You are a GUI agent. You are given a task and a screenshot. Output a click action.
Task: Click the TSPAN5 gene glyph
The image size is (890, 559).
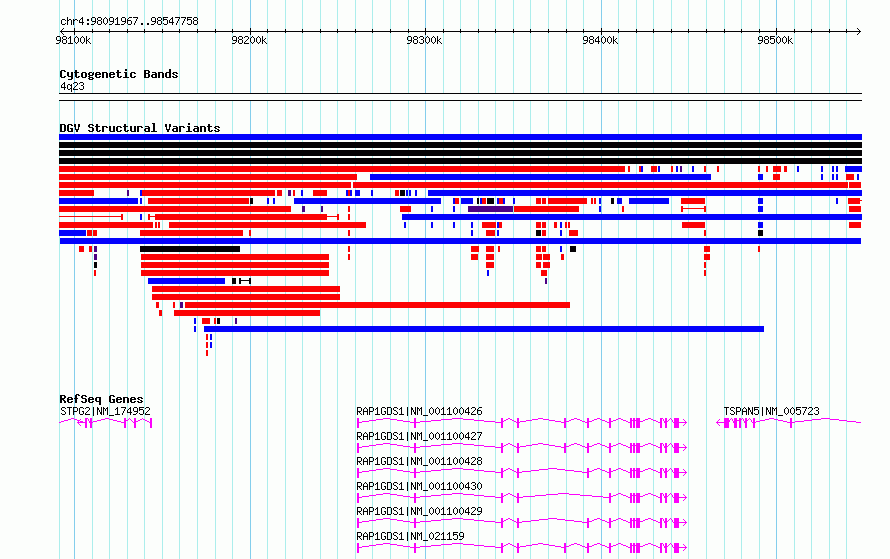[x=789, y=423]
